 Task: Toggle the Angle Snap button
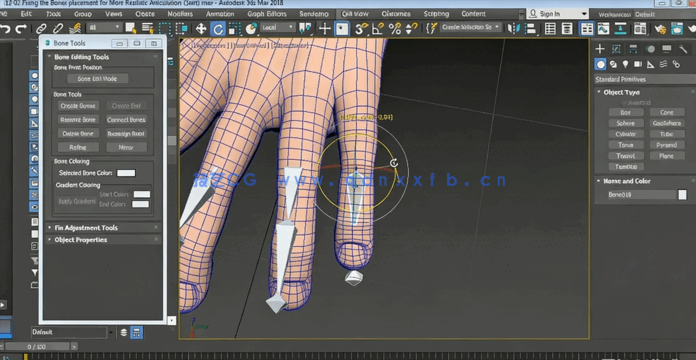(378, 29)
